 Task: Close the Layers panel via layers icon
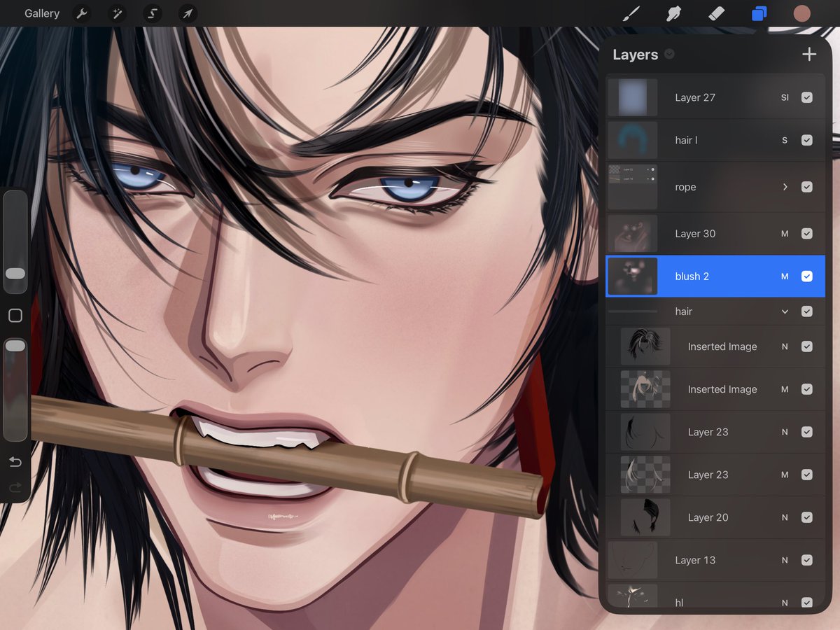tap(759, 13)
